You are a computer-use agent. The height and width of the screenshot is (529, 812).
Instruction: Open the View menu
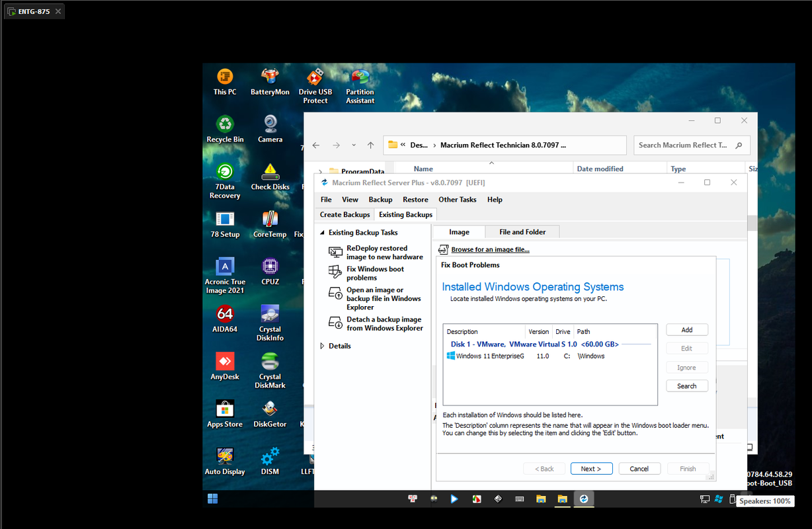point(350,200)
